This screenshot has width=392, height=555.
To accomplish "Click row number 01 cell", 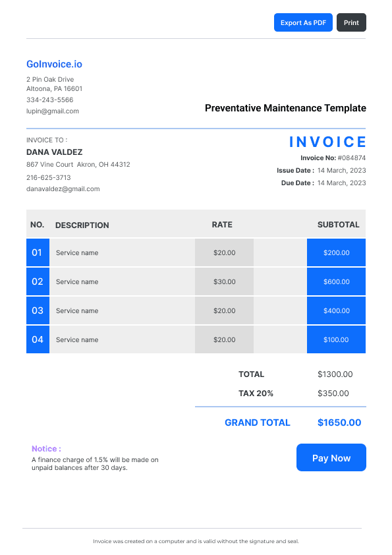I will point(38,252).
